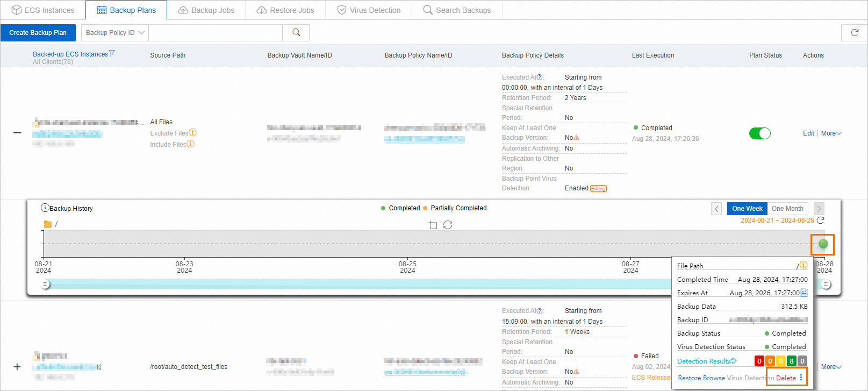The width and height of the screenshot is (868, 391).
Task: Collapse the first backup plan row
Action: [x=17, y=133]
